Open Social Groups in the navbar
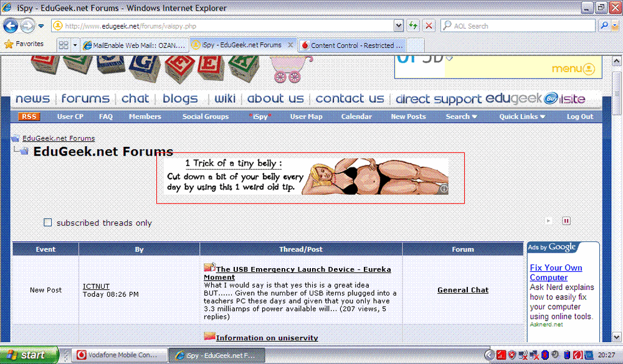 pos(206,116)
